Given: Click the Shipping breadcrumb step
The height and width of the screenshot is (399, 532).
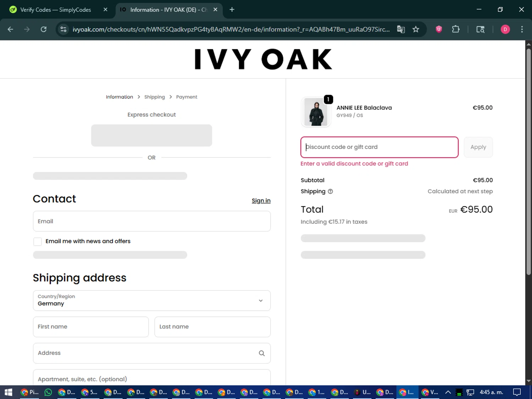Looking at the screenshot, I should (x=155, y=97).
